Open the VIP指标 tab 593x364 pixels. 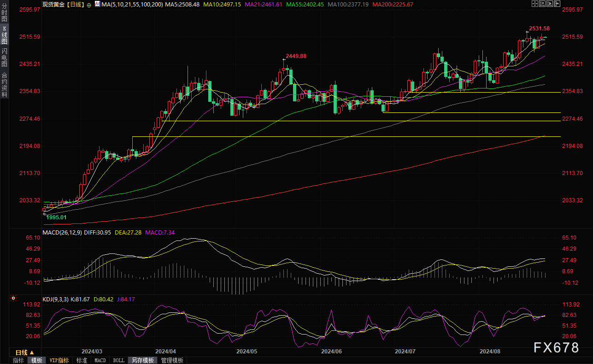[x=59, y=360]
